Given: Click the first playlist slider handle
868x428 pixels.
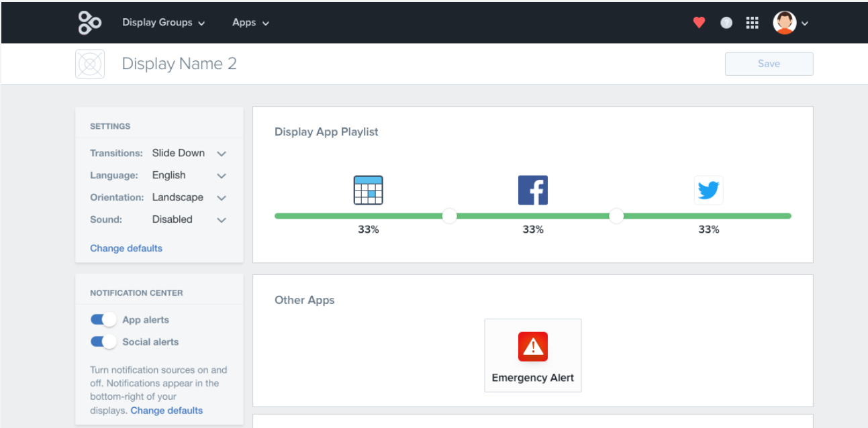Looking at the screenshot, I should click(450, 216).
